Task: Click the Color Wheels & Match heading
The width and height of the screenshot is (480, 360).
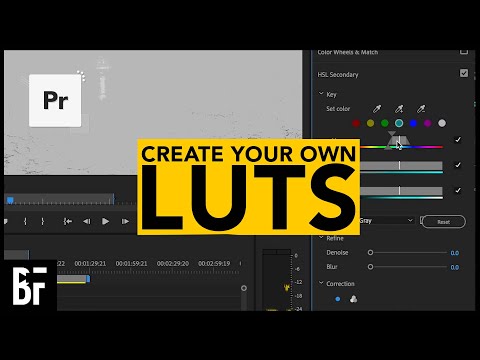Action: point(348,52)
